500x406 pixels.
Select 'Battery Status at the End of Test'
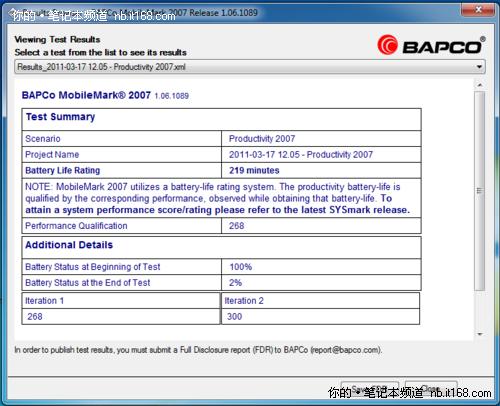pyautogui.click(x=88, y=283)
